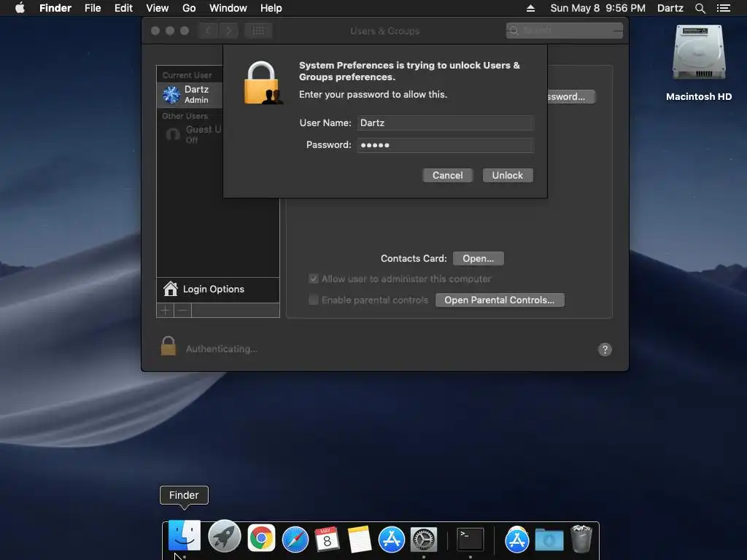Toggle Enable parental controls checkbox

tap(314, 300)
